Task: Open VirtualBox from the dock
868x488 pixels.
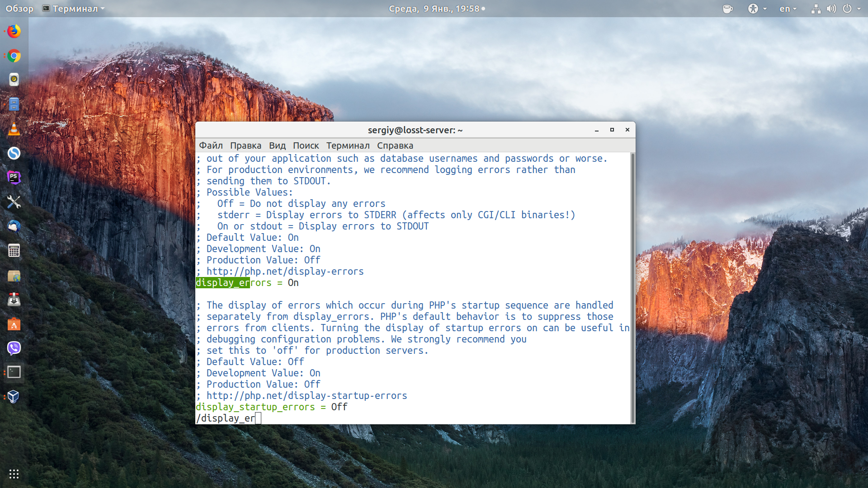Action: click(14, 397)
